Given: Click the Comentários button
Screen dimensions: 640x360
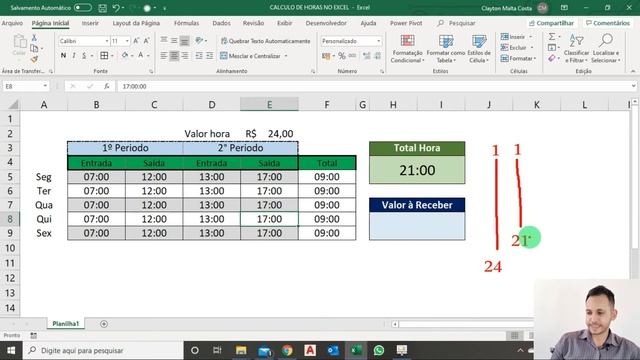Looking at the screenshot, I should click(608, 23).
